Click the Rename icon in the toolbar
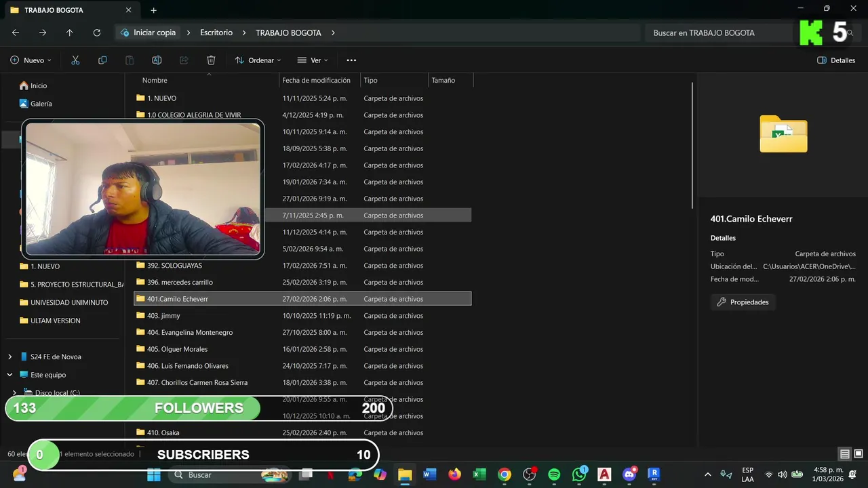868x488 pixels. coord(157,60)
